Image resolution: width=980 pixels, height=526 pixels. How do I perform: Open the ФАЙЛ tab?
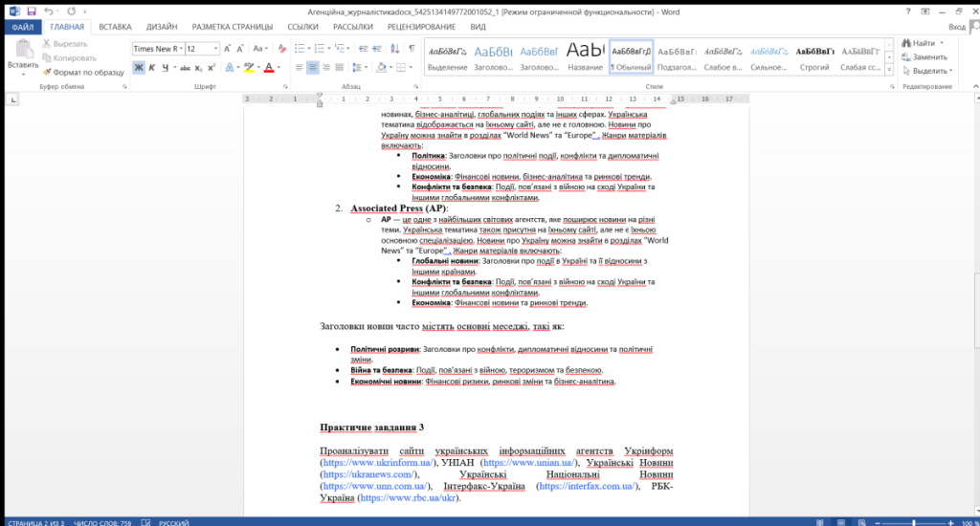click(x=23, y=27)
